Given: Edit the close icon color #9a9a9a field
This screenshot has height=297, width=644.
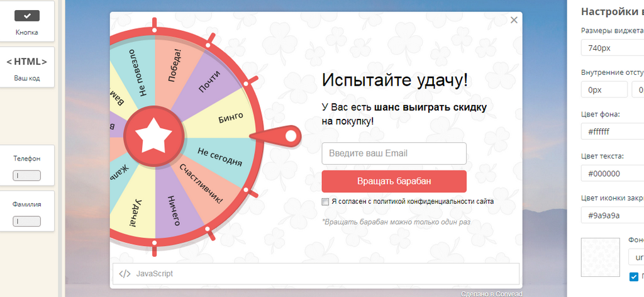Looking at the screenshot, I should (x=613, y=215).
